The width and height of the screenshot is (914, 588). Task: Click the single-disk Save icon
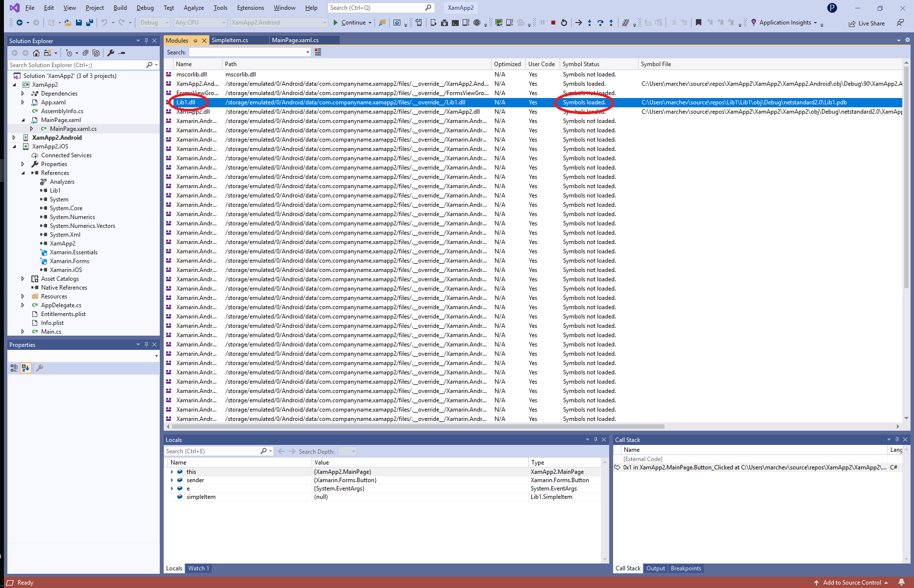pos(79,23)
